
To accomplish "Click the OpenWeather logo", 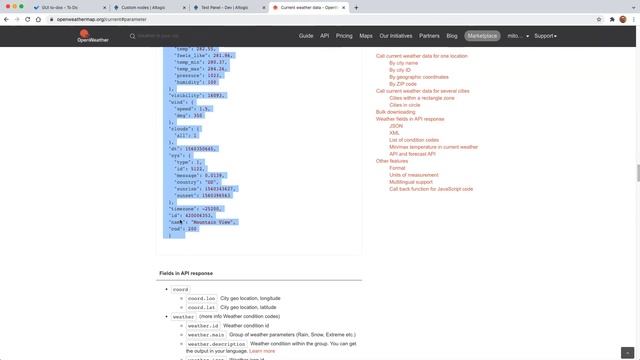I will coord(93,36).
